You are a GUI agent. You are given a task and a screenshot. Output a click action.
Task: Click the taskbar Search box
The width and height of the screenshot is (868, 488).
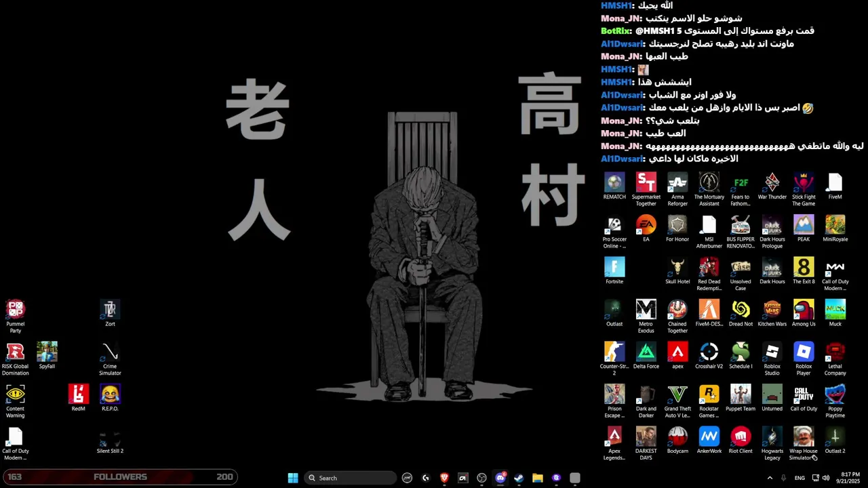click(x=349, y=478)
